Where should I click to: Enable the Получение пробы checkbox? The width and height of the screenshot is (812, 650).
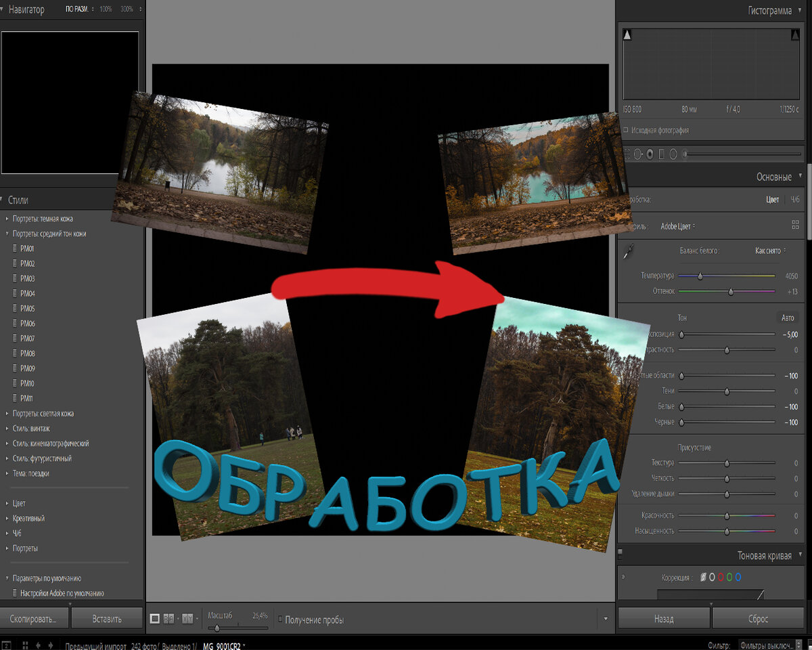[x=280, y=618]
